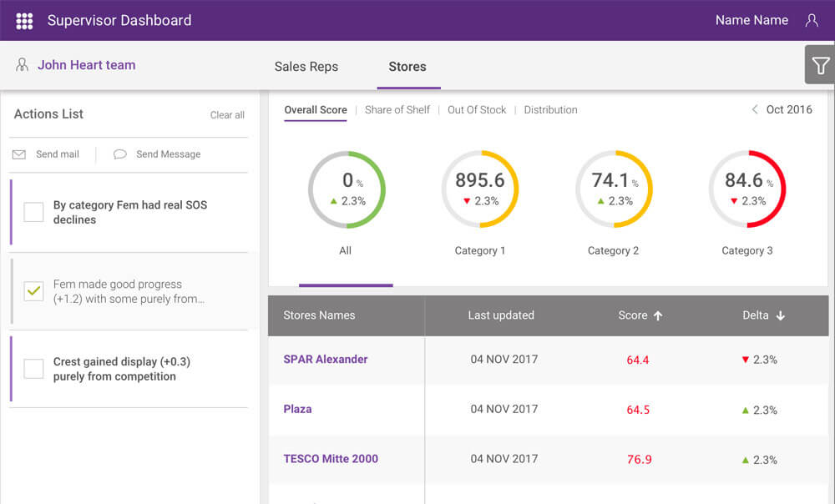Image resolution: width=835 pixels, height=504 pixels.
Task: Open the filter funnel icon
Action: tap(820, 65)
